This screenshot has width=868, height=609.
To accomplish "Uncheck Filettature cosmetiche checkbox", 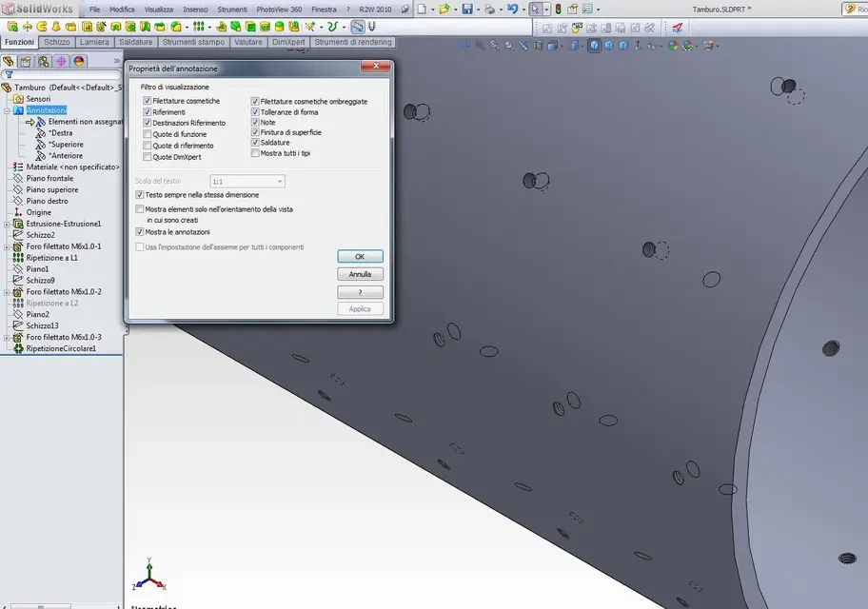I will tap(148, 101).
